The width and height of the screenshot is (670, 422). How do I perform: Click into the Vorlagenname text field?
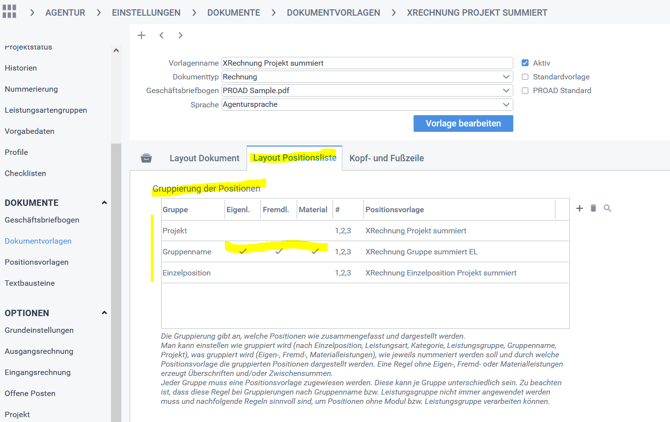366,63
